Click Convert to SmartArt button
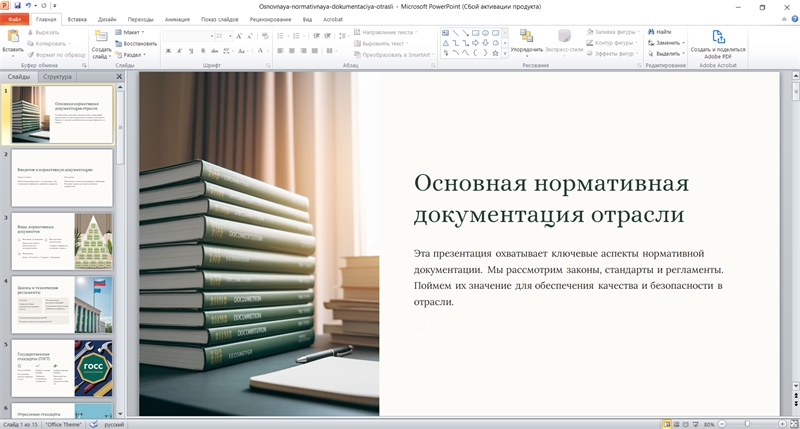 (x=393, y=55)
